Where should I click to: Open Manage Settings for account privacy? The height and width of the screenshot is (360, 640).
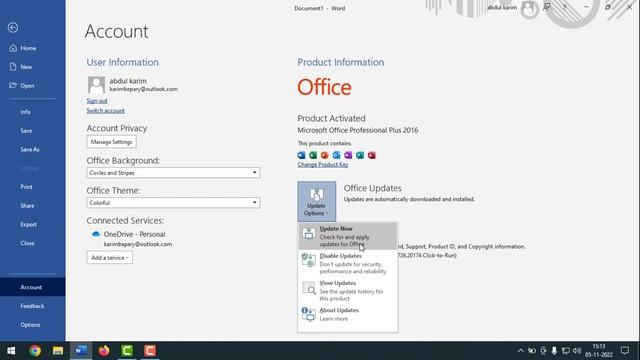[111, 142]
